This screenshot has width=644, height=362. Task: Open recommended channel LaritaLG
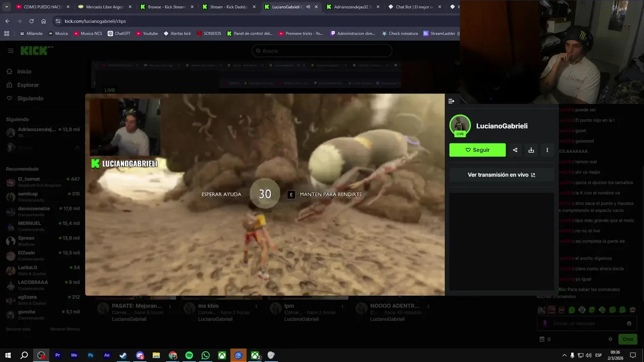pyautogui.click(x=43, y=270)
